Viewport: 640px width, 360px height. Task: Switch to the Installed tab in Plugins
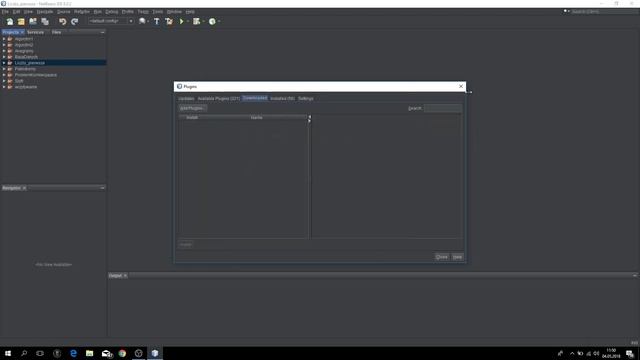(x=282, y=99)
